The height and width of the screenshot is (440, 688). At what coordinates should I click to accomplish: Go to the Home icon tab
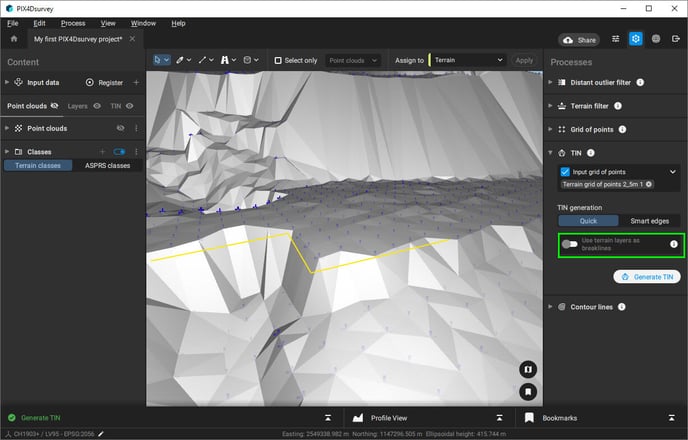(x=14, y=39)
